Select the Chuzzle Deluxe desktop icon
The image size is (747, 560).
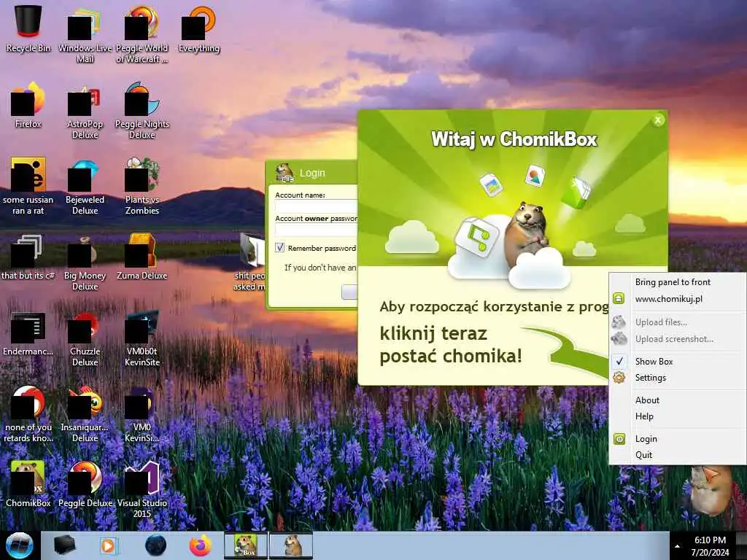[85, 338]
